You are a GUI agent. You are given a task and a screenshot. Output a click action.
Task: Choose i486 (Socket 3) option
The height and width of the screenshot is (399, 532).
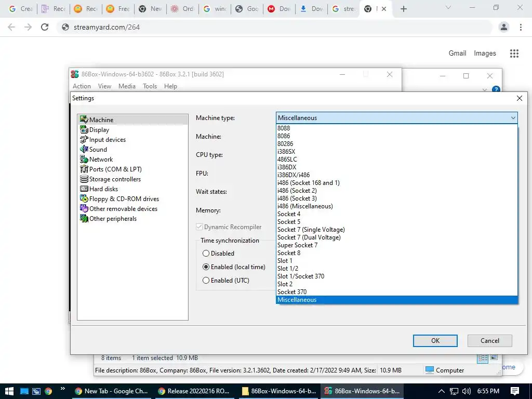click(x=397, y=198)
